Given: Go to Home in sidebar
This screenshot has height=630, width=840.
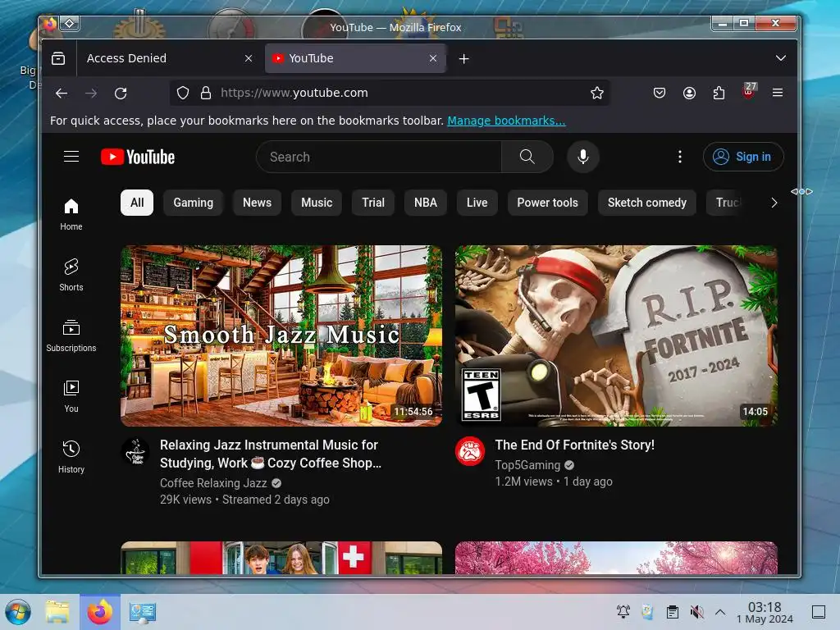Looking at the screenshot, I should coord(71,214).
